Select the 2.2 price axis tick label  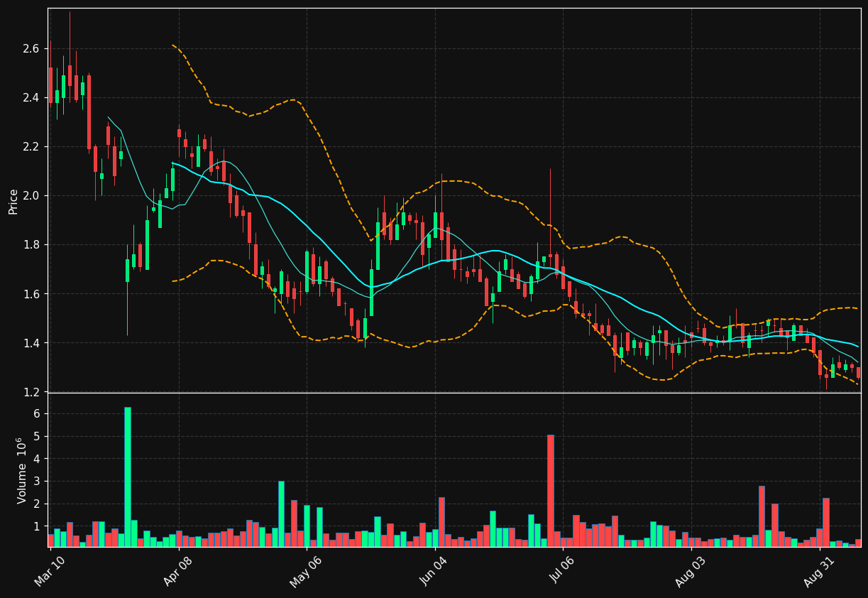31,146
